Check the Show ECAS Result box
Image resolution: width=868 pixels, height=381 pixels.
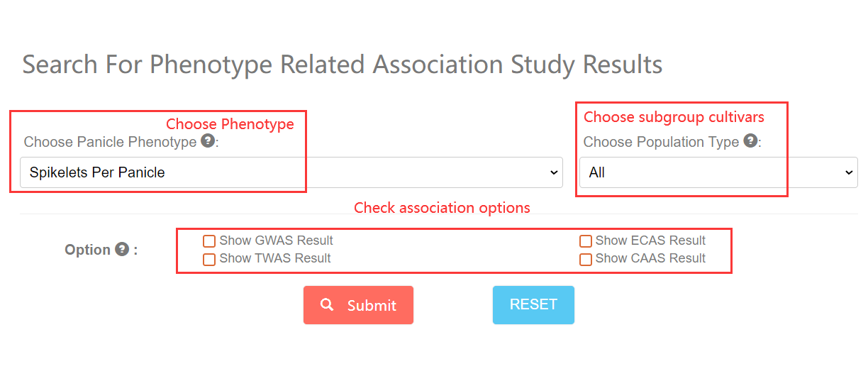586,241
